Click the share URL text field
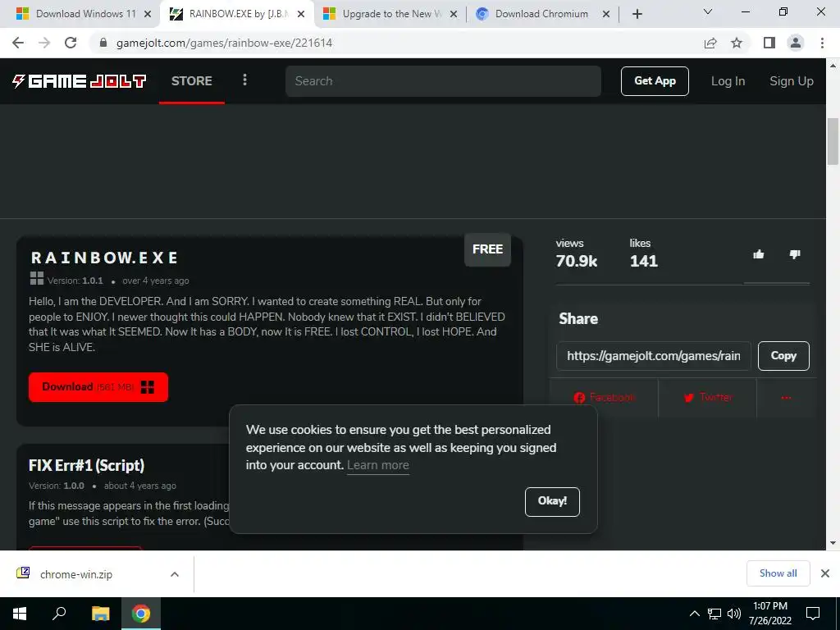 654,356
